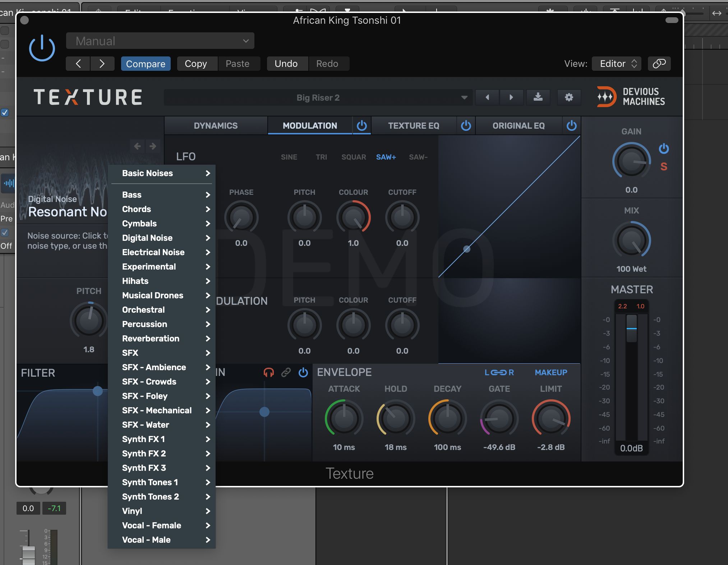Open Texture settings gear
The image size is (728, 565).
pyautogui.click(x=569, y=97)
